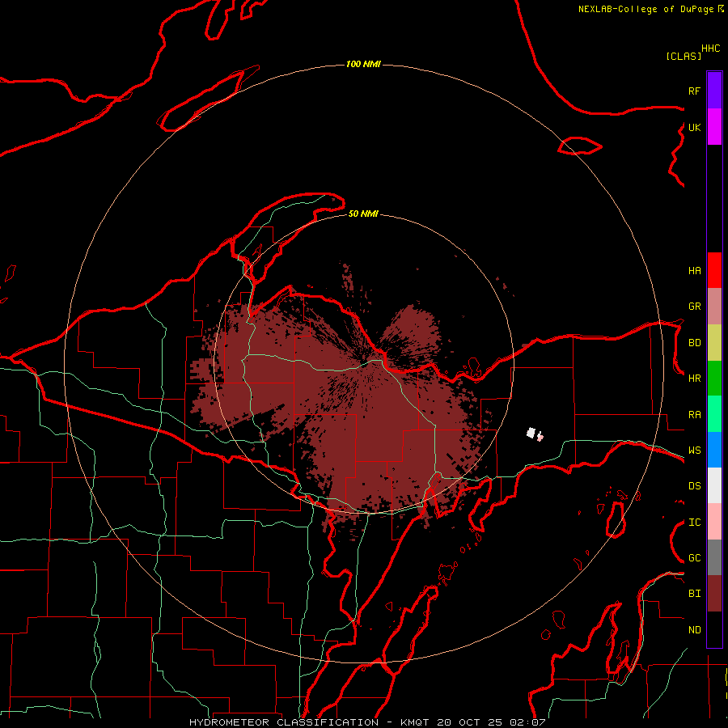The height and width of the screenshot is (728, 728).
Task: Click the BD legend label
Action: click(x=694, y=343)
